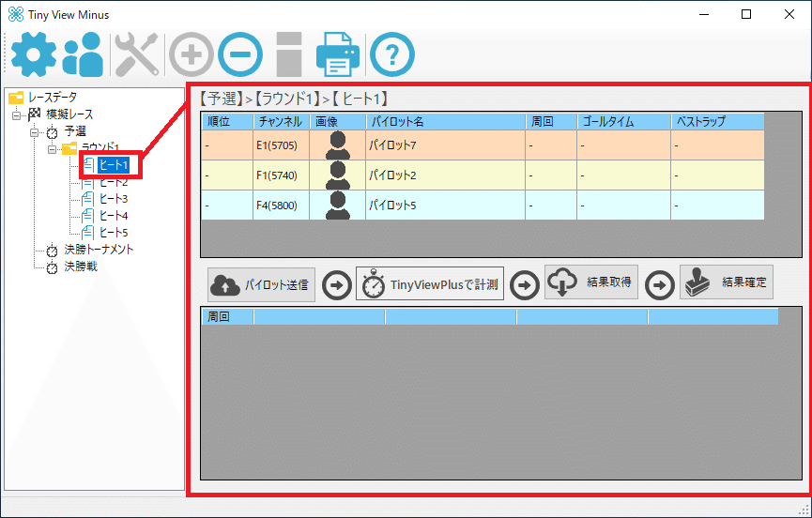This screenshot has height=518, width=812.
Task: Click the grey plus circle add icon
Action: point(192,54)
